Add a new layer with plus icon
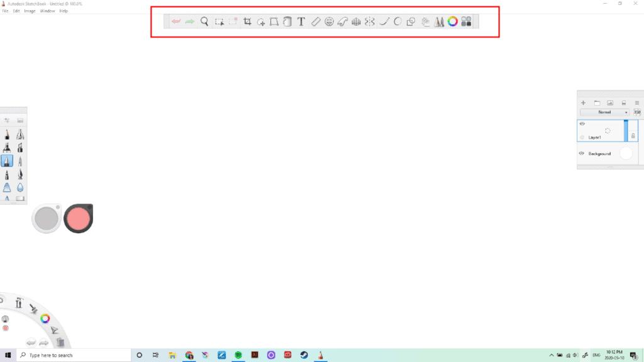The image size is (644, 362). pos(583,102)
